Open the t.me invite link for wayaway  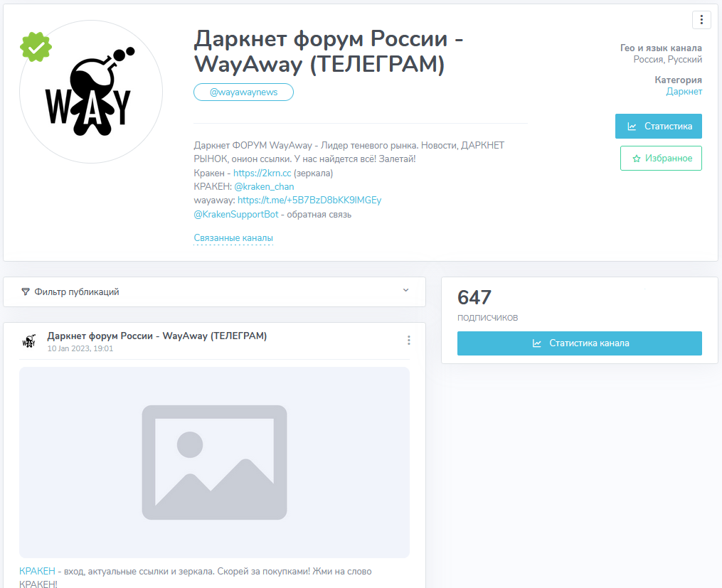[309, 200]
